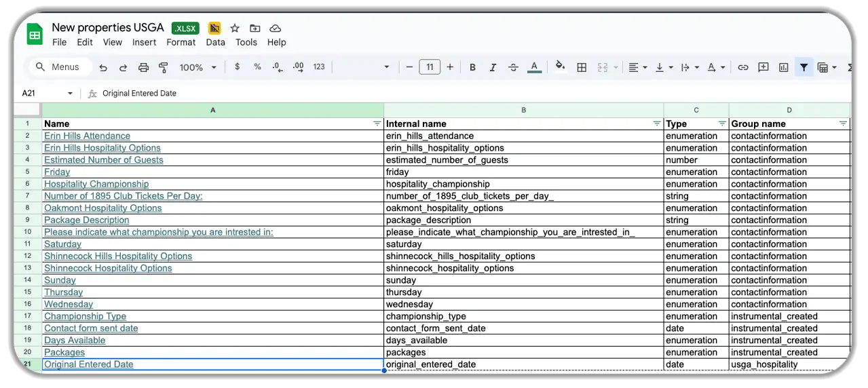Open the merge cells dropdown arrow

pos(616,67)
